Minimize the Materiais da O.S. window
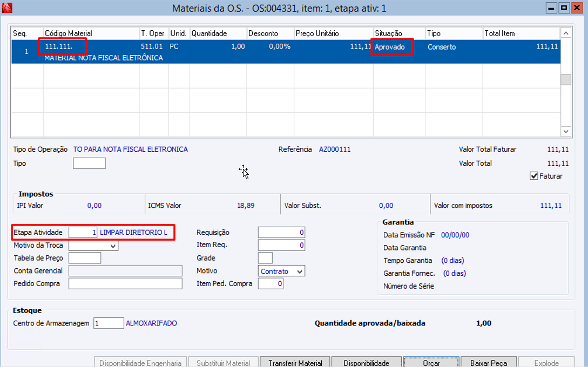 pyautogui.click(x=551, y=8)
